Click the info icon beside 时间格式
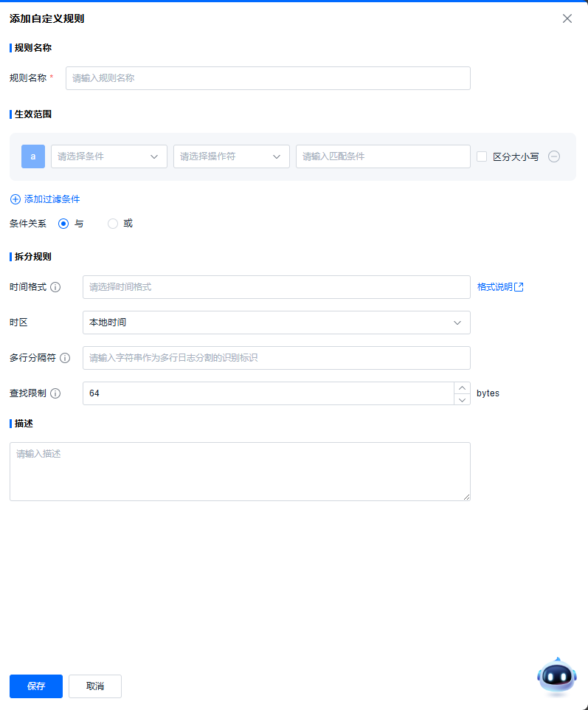The image size is (588, 710). coord(55,287)
